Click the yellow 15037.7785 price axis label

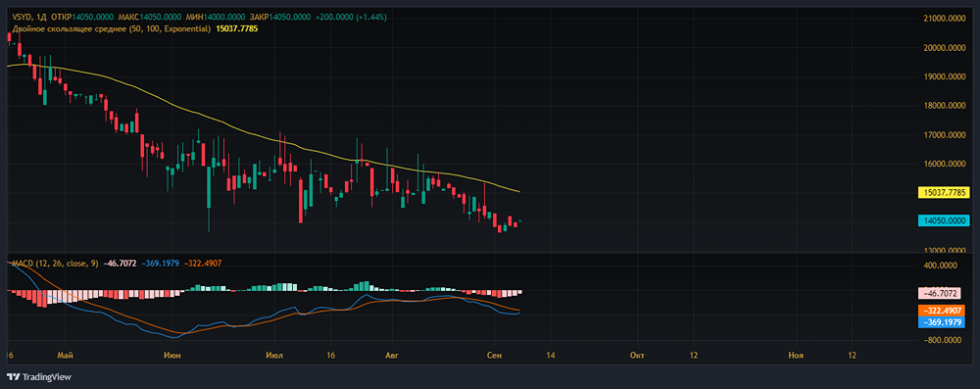pos(943,192)
